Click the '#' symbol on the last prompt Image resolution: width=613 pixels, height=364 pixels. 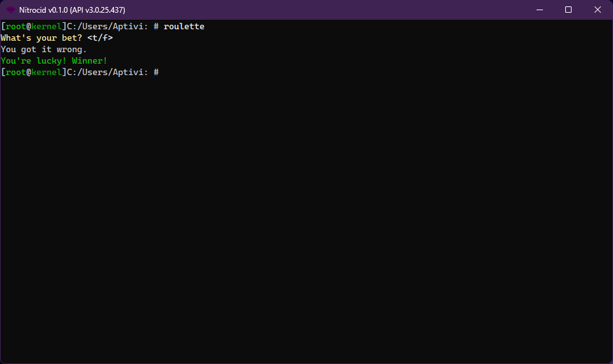(156, 73)
